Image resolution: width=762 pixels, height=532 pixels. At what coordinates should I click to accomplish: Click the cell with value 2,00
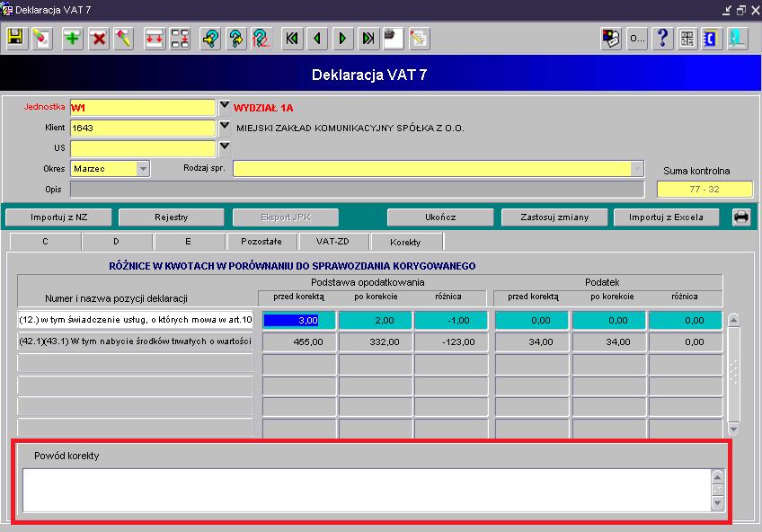376,321
